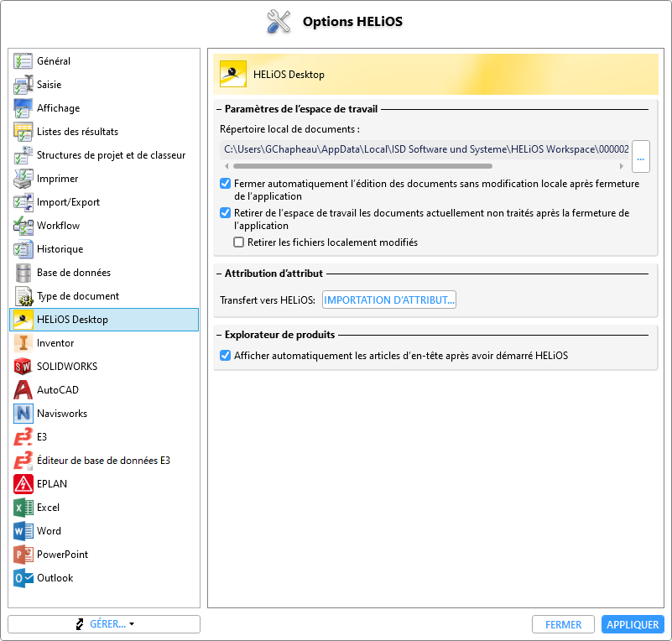Image resolution: width=672 pixels, height=641 pixels.
Task: Click the HELiOS Desktop sidebar icon
Action: 23,320
